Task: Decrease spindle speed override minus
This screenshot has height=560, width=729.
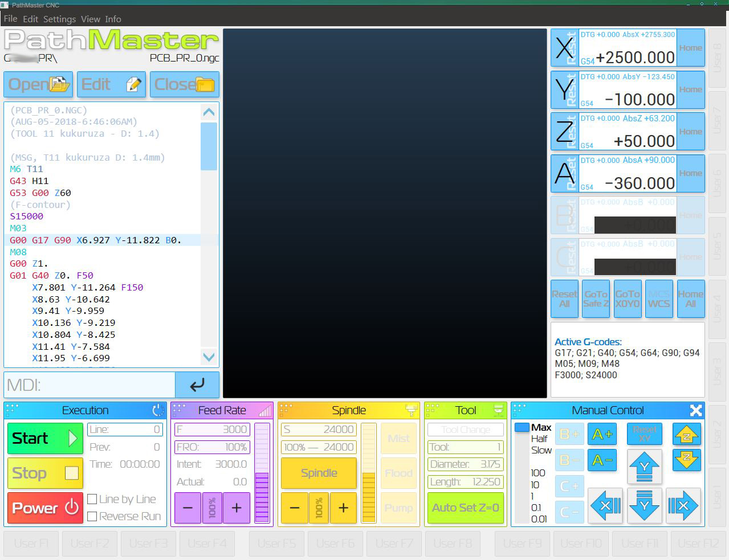Action: click(x=295, y=508)
